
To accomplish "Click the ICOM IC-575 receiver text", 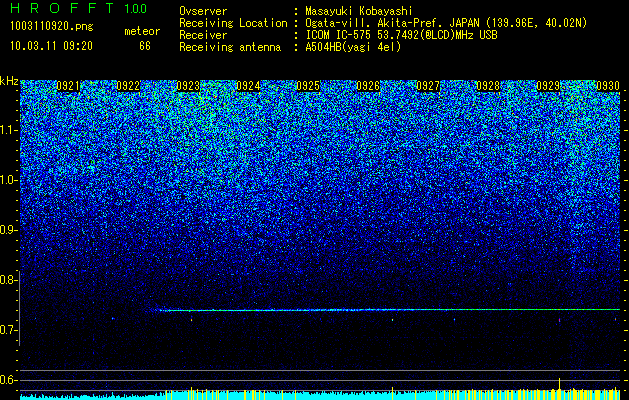I will pos(402,35).
